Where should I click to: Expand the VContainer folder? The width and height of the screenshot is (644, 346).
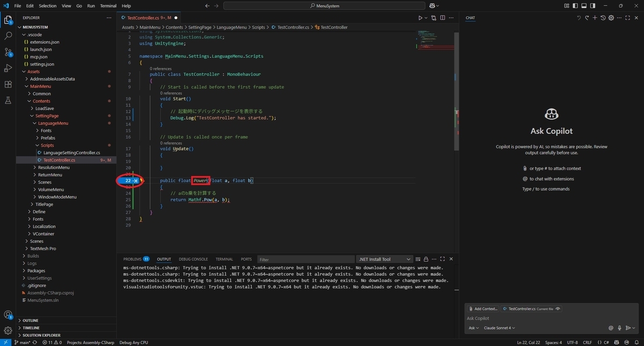[42, 234]
